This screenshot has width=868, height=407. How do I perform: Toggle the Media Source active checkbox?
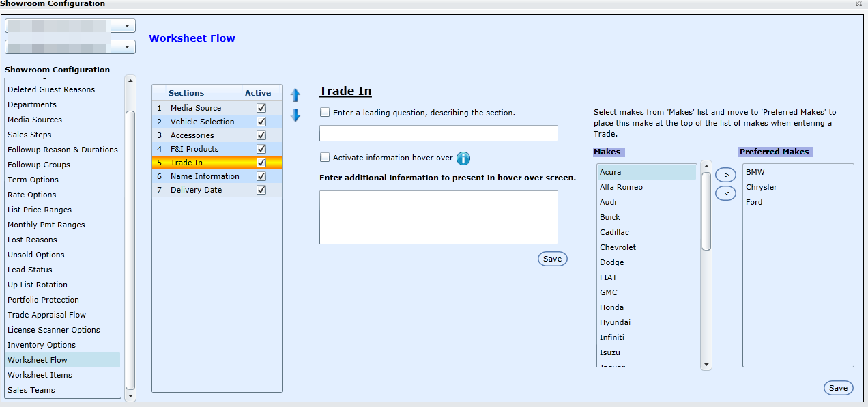[x=261, y=108]
